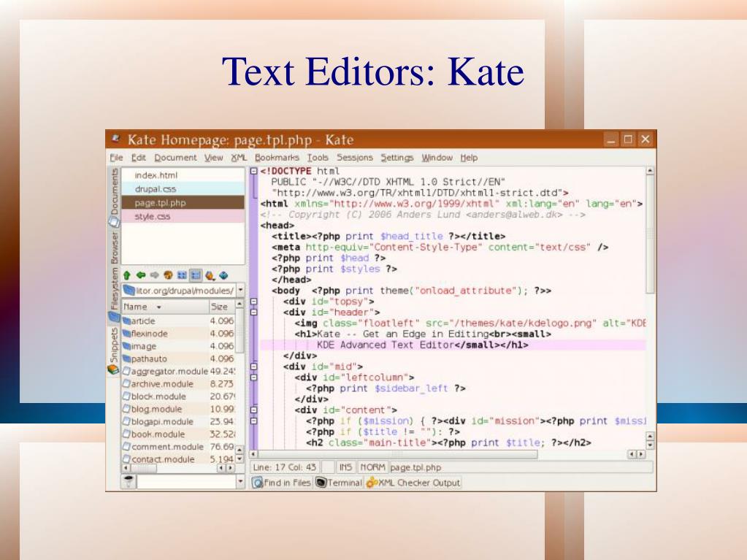Image resolution: width=747 pixels, height=560 pixels.
Task: Sort file list by Size column header
Action: (x=222, y=307)
